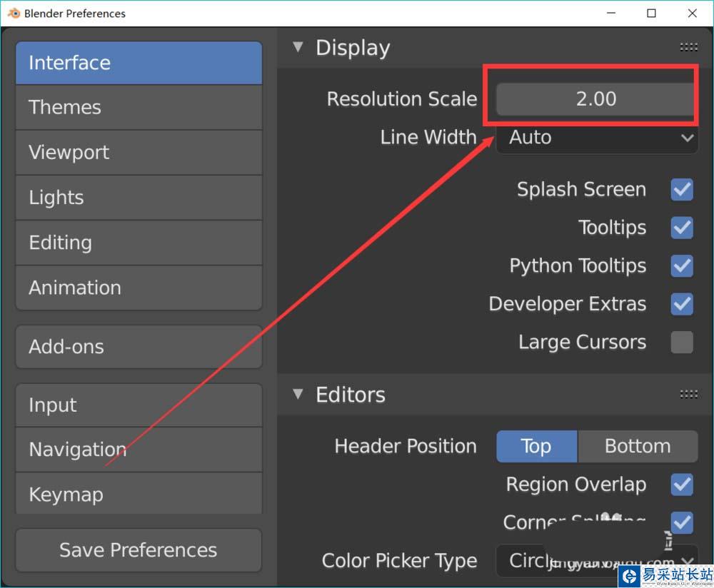Open the Editing preferences tab
714x588 pixels.
(x=139, y=243)
